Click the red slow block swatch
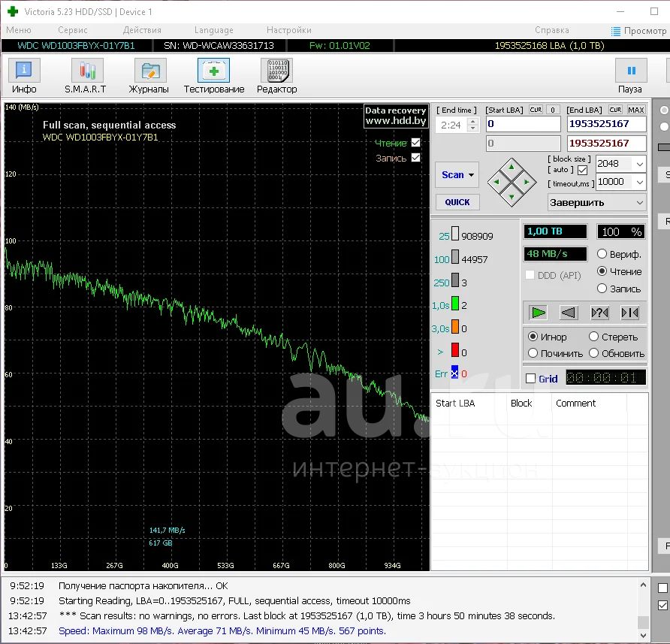The height and width of the screenshot is (644, 670). click(455, 349)
